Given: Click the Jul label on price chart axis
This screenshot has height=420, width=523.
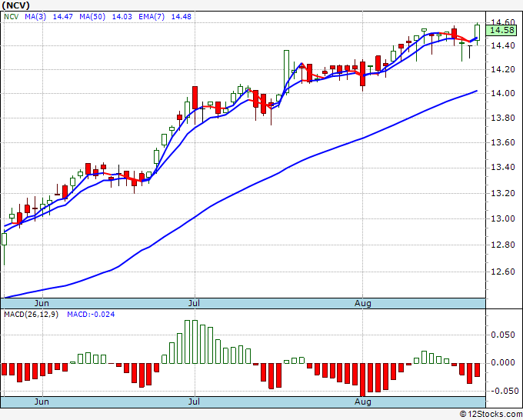Looking at the screenshot, I should (x=194, y=303).
